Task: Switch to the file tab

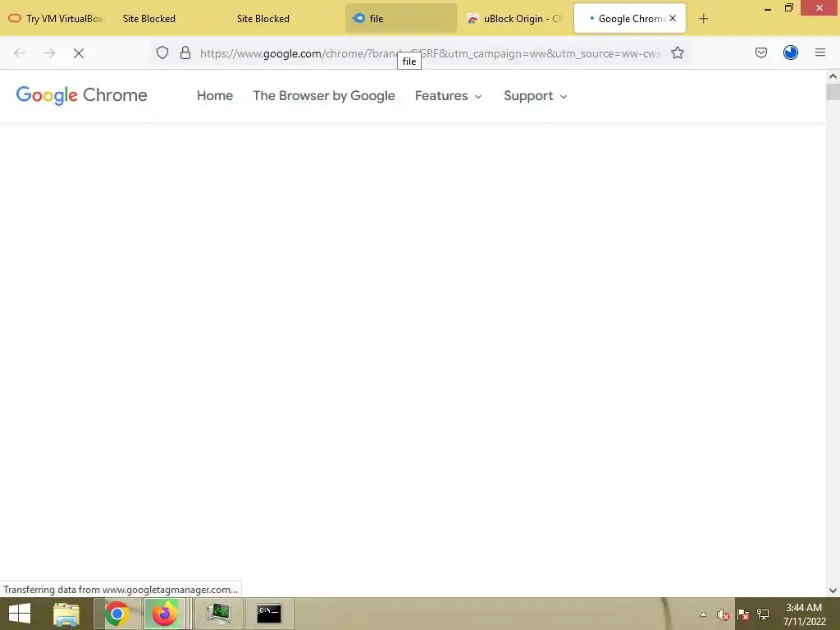Action: (x=400, y=19)
